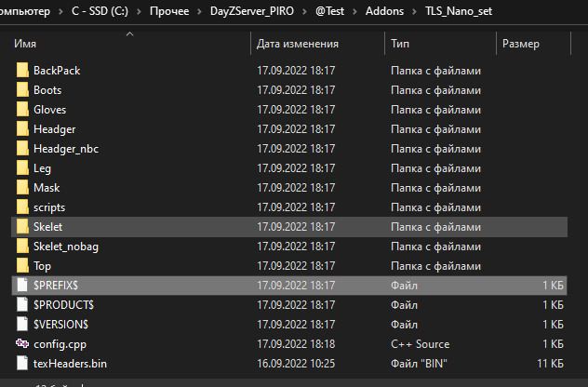Navigate to Прочее breadcrumb

[x=169, y=11]
